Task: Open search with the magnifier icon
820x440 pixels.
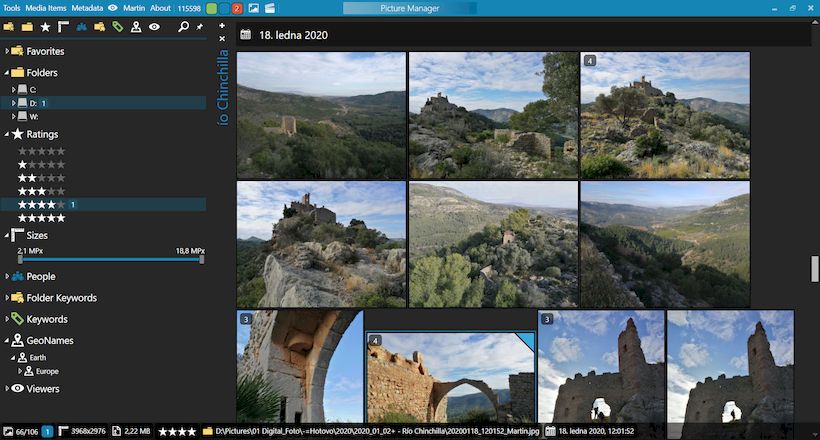Action: click(183, 26)
